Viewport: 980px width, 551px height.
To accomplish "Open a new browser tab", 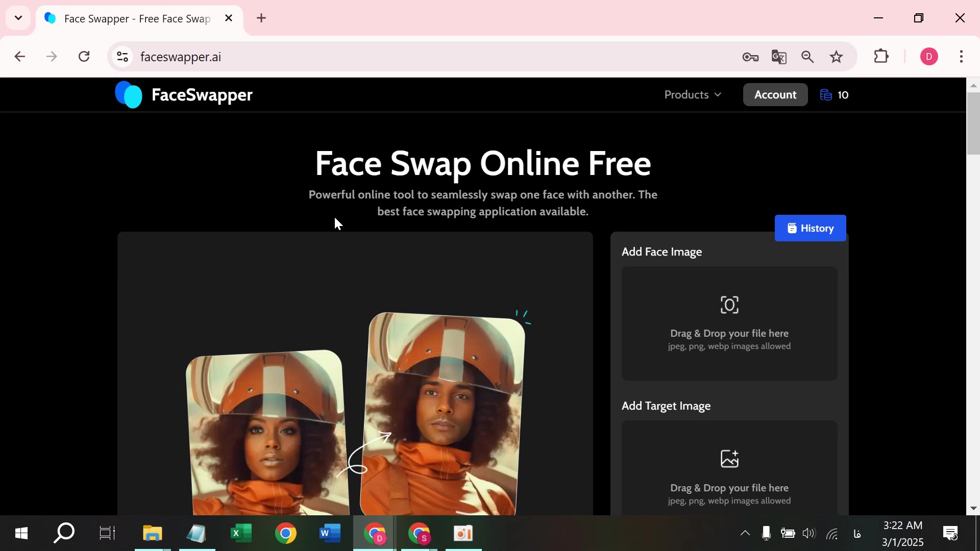I will [x=261, y=18].
